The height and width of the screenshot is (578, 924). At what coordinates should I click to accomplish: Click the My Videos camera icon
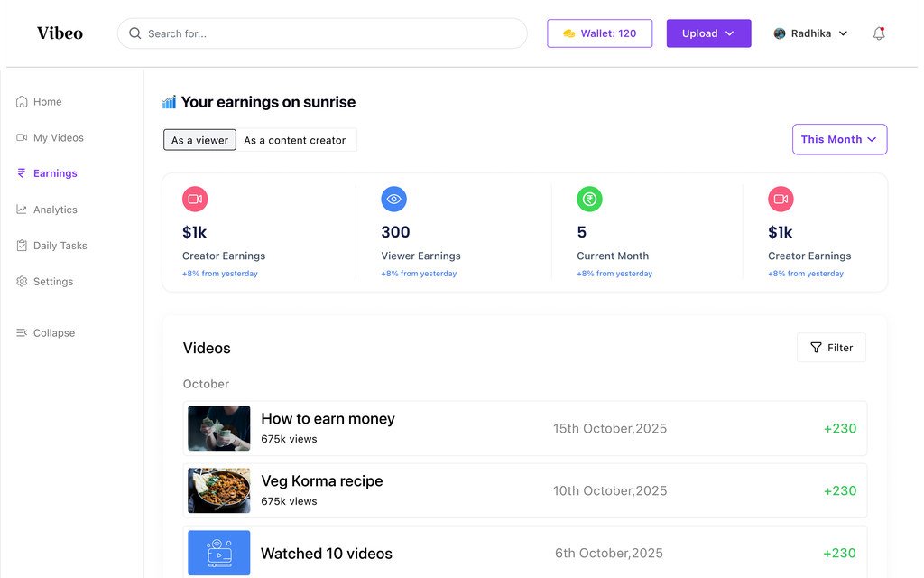tap(22, 137)
